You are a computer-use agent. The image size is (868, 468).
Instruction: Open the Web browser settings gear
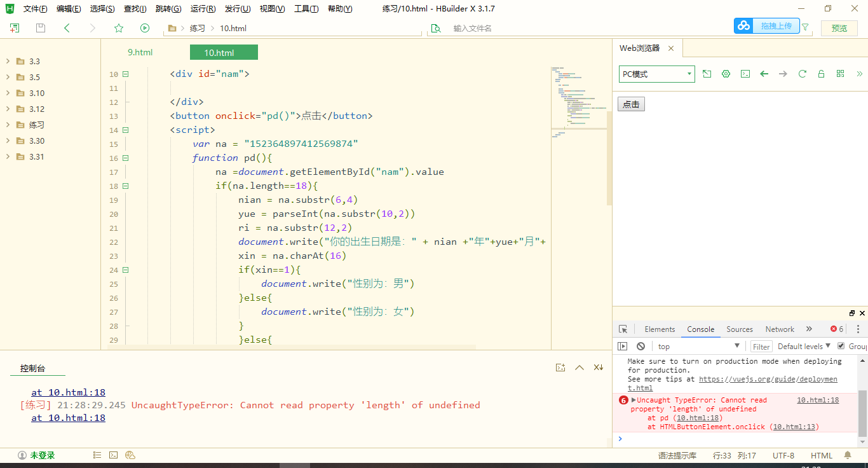726,74
